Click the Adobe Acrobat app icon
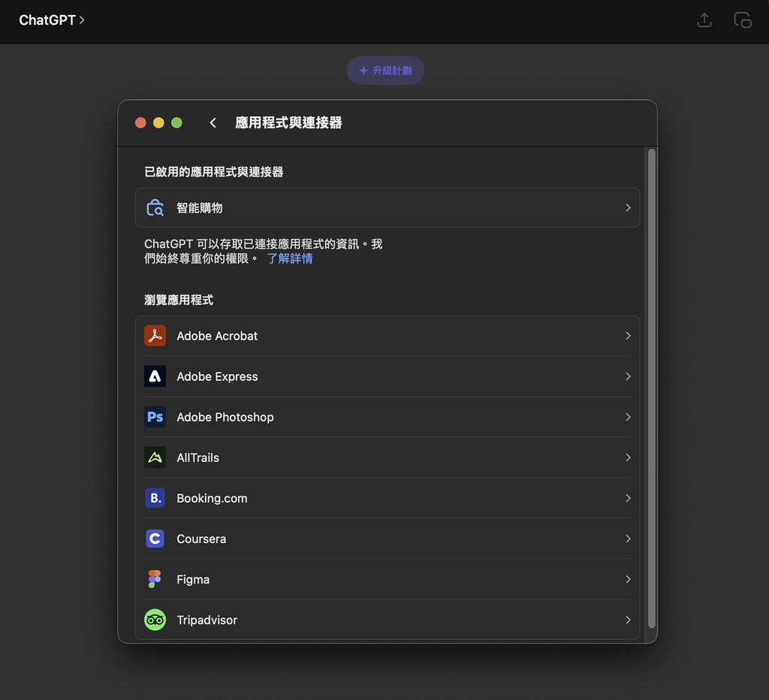Image resolution: width=769 pixels, height=700 pixels. [x=155, y=336]
